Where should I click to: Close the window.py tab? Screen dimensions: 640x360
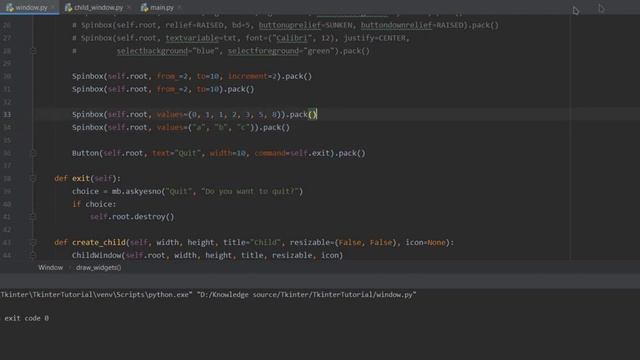pyautogui.click(x=53, y=8)
